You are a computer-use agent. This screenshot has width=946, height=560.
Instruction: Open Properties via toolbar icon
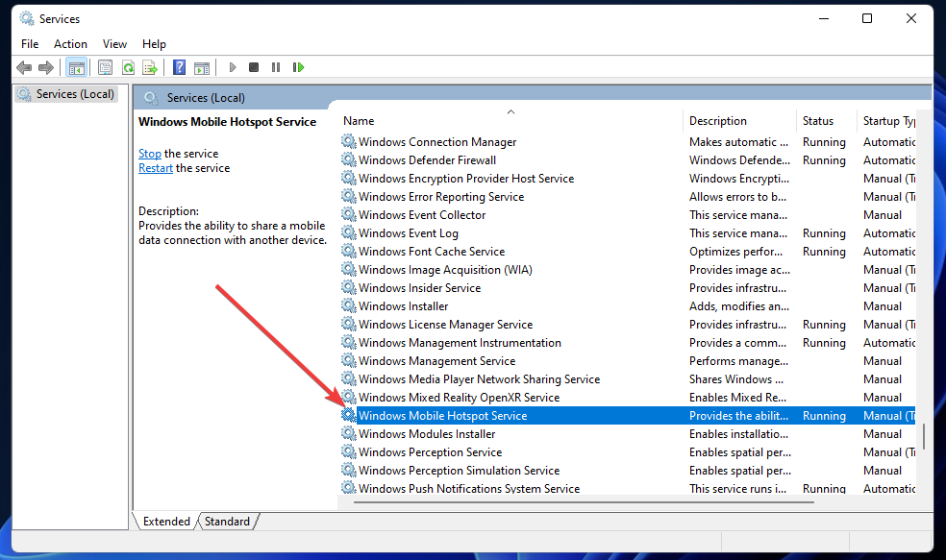pyautogui.click(x=105, y=67)
